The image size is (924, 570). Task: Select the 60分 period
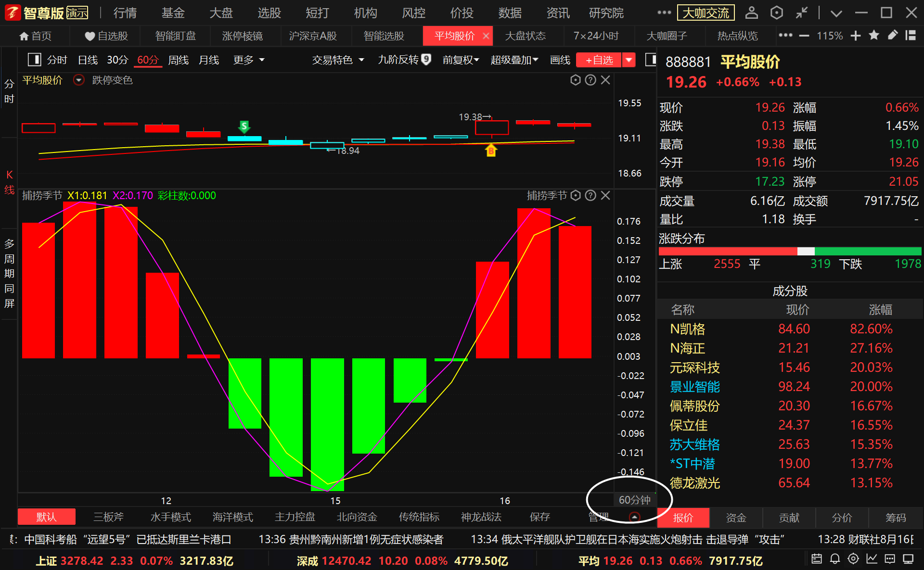(148, 60)
